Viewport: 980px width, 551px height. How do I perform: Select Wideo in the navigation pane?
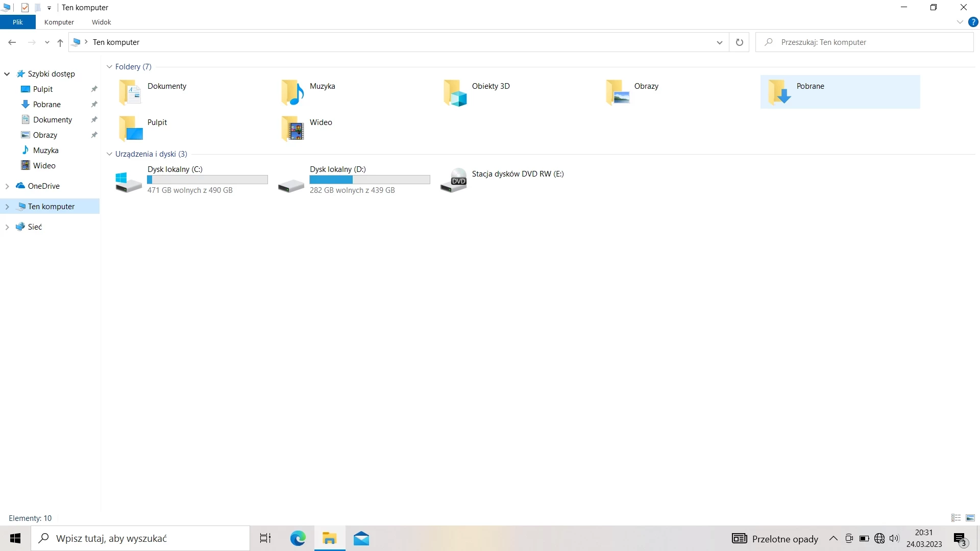click(44, 166)
